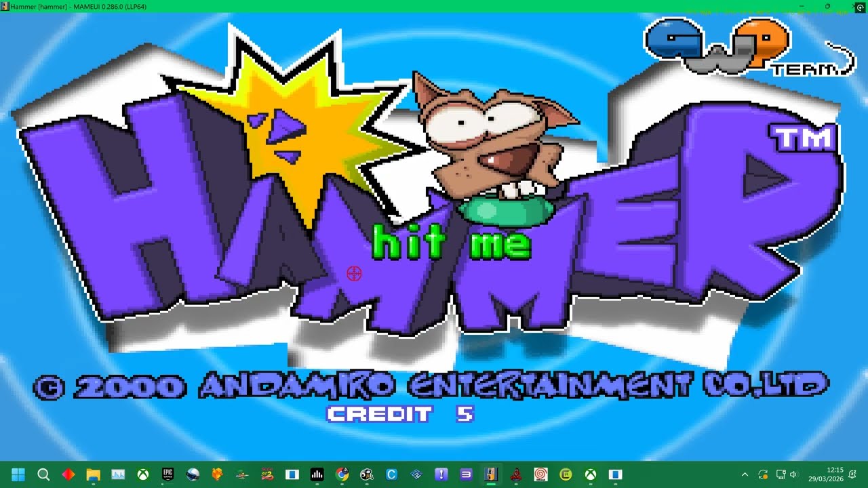Open the blue diamond grid taskbar icon
The image size is (868, 488).
click(416, 474)
